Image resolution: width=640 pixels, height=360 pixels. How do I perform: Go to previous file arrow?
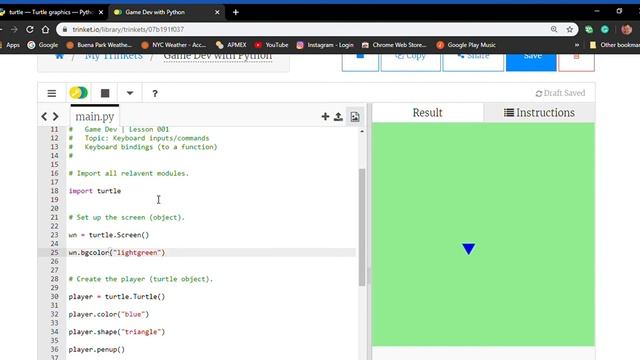(44, 117)
